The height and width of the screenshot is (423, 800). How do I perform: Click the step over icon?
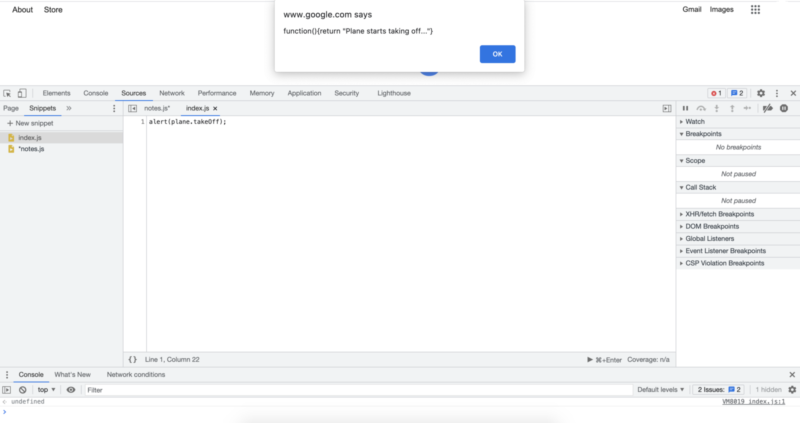click(701, 108)
